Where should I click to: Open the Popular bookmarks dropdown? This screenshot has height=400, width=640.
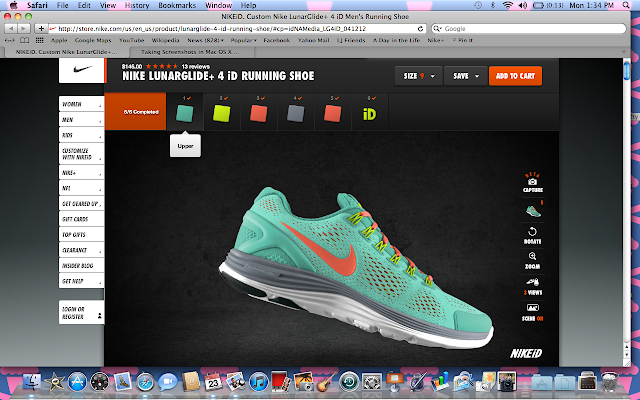coord(243,40)
